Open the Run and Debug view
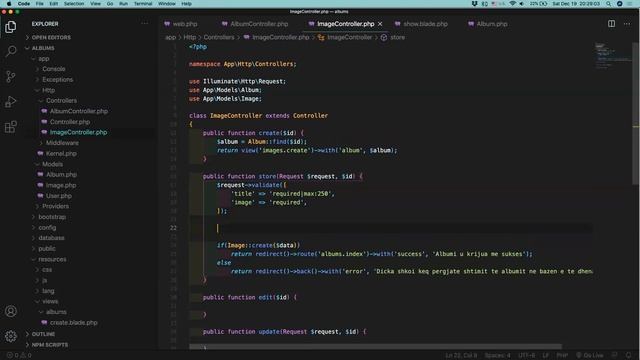 [x=11, y=101]
